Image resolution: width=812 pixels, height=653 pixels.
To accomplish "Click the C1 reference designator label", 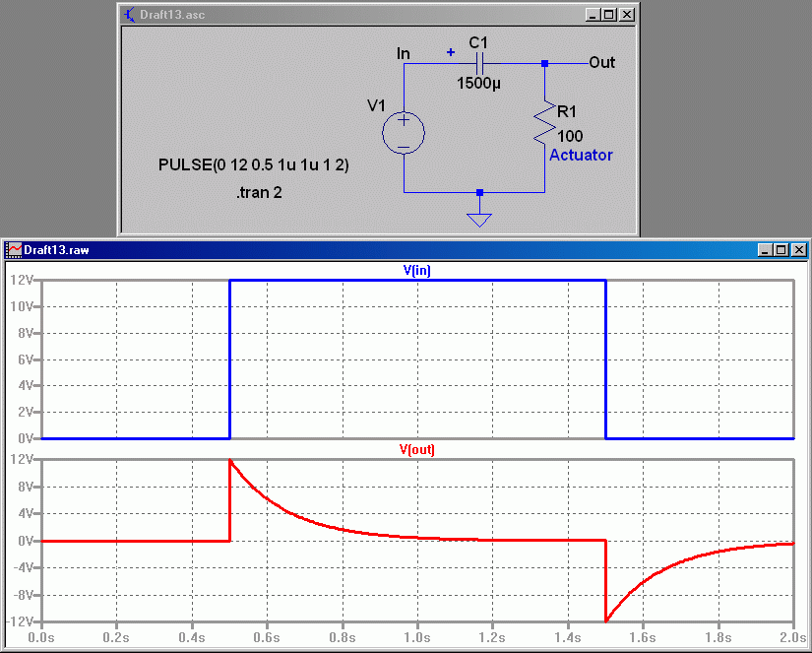I will coord(478,42).
